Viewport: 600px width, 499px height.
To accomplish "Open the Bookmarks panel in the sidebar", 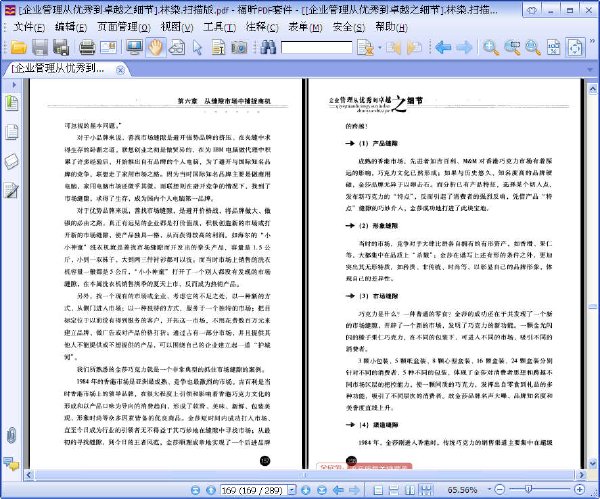I will point(11,103).
